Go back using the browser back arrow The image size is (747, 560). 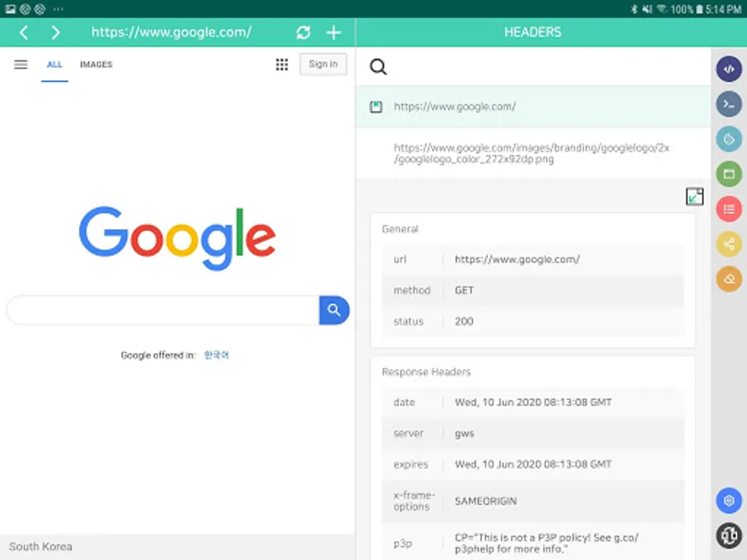click(24, 32)
